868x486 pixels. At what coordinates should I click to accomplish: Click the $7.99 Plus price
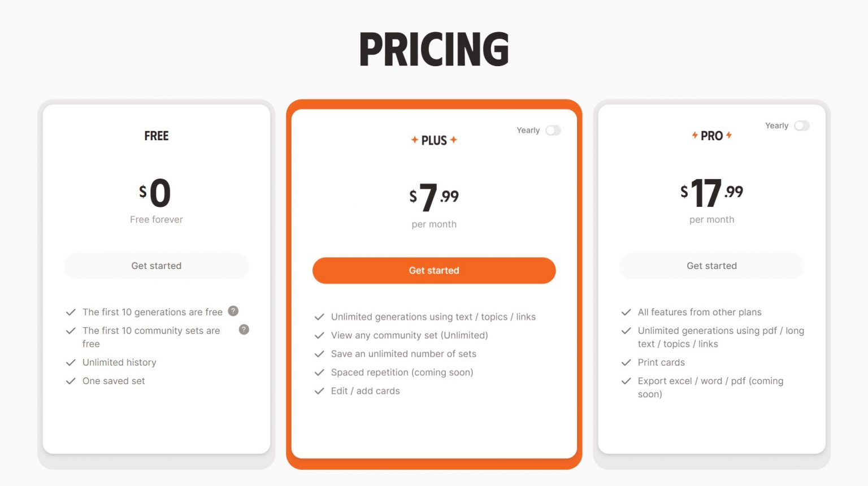(434, 197)
